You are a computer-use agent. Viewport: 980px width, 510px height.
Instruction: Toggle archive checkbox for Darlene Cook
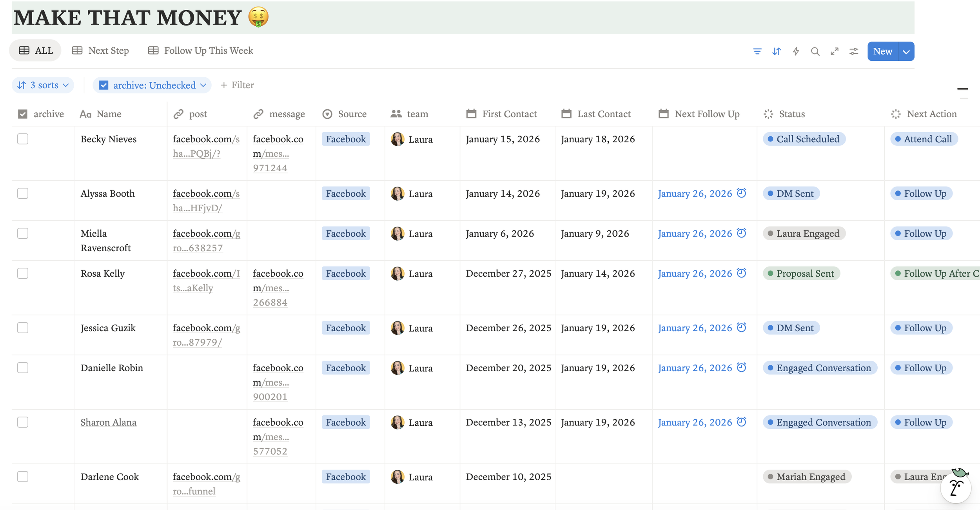coord(23,476)
